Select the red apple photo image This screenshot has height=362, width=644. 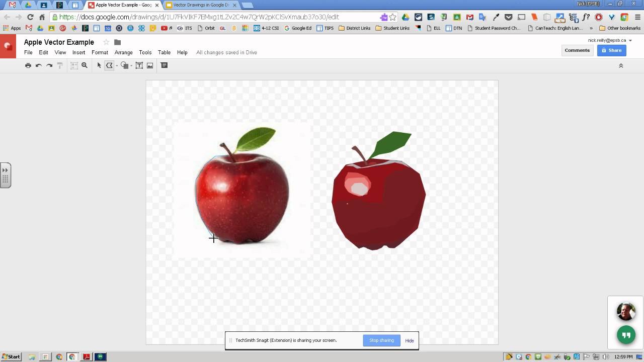[x=242, y=191]
